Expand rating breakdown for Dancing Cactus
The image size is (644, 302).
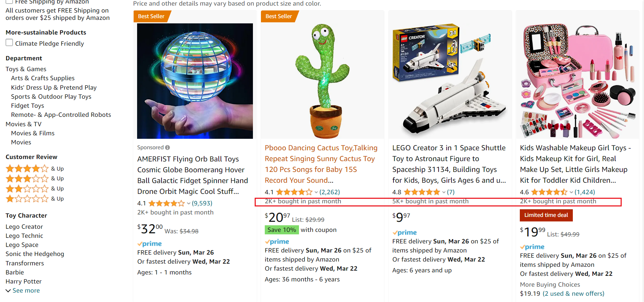pos(316,192)
